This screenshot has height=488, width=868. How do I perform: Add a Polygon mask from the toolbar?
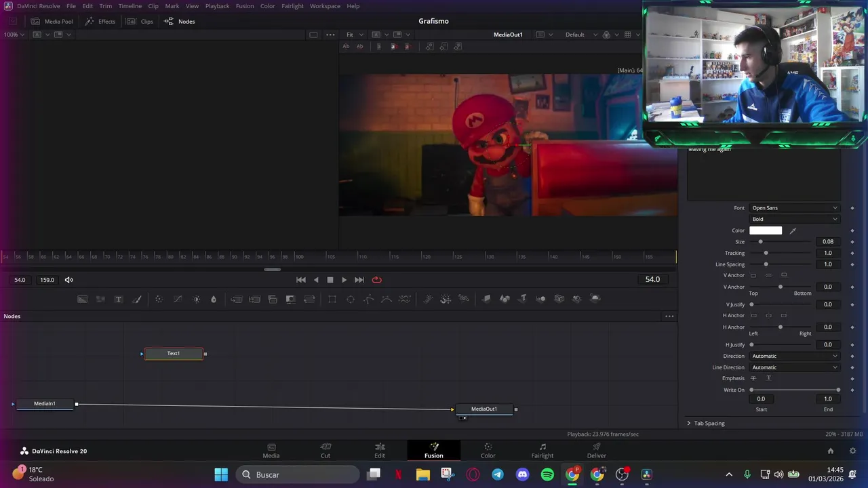tap(369, 299)
